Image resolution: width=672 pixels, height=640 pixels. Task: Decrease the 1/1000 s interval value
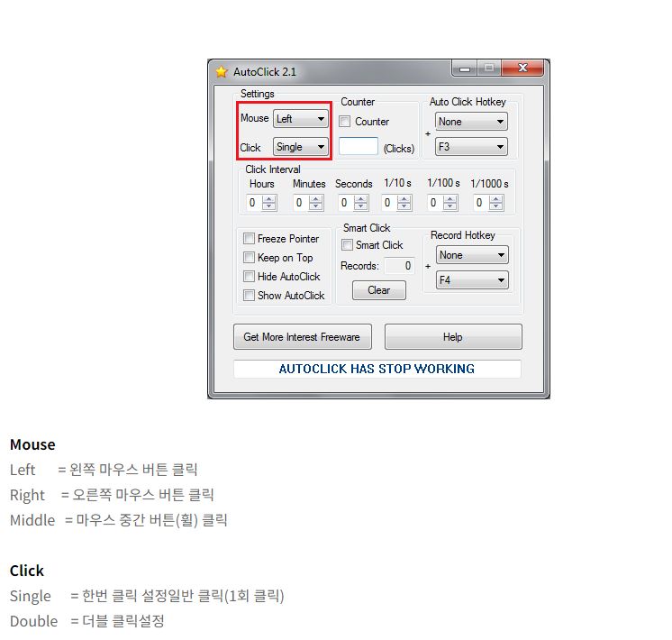click(496, 206)
